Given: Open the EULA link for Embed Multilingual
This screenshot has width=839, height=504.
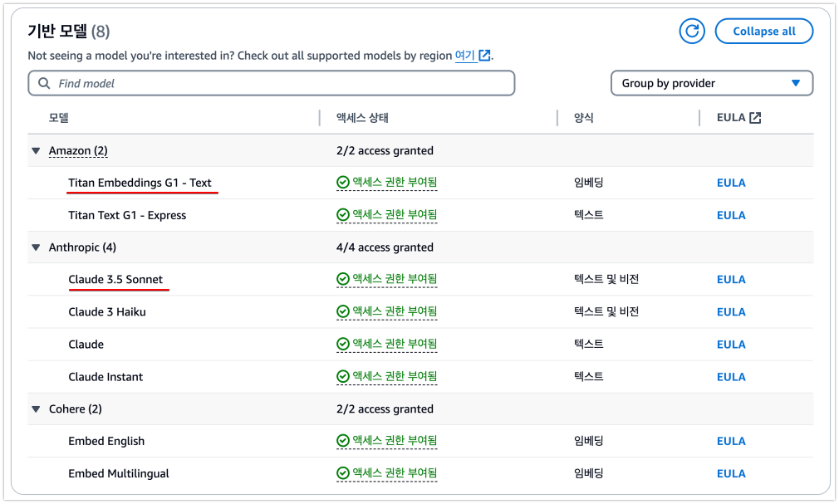Looking at the screenshot, I should click(731, 473).
